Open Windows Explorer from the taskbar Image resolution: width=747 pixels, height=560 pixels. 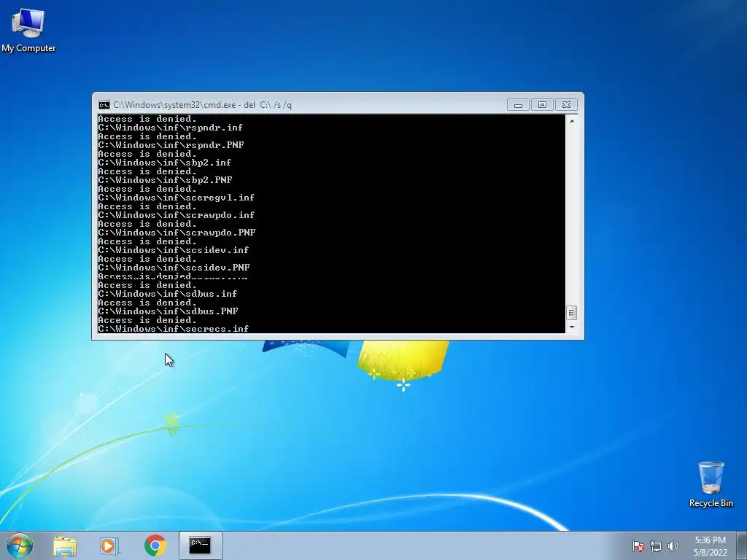65,545
